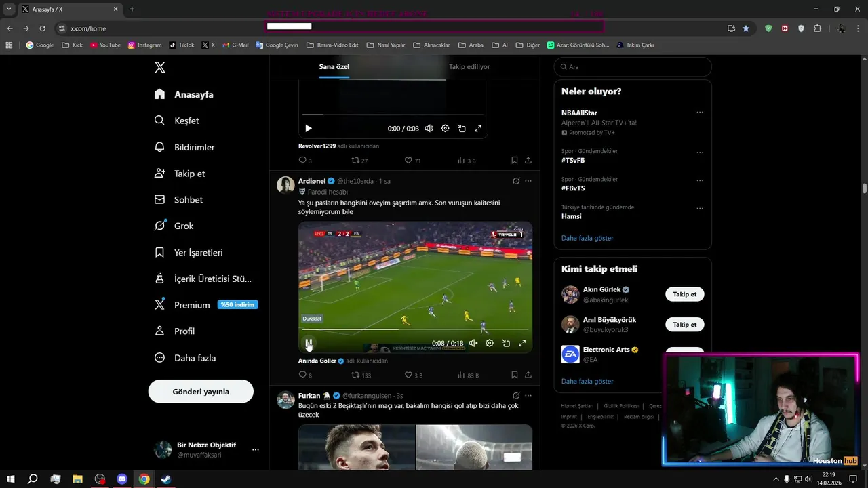Image resolution: width=868 pixels, height=488 pixels.
Task: Go to Anasayfa in sidebar
Action: tap(184, 94)
